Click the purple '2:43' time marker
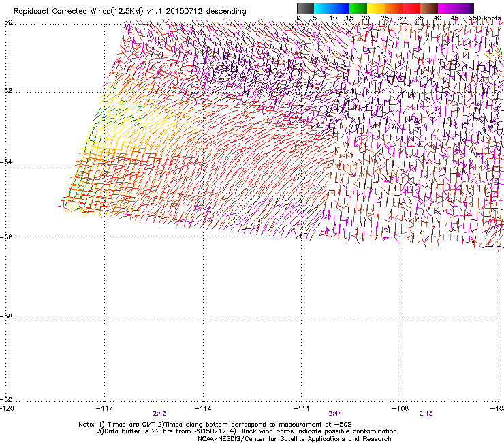The image size is (504, 443). point(160,414)
